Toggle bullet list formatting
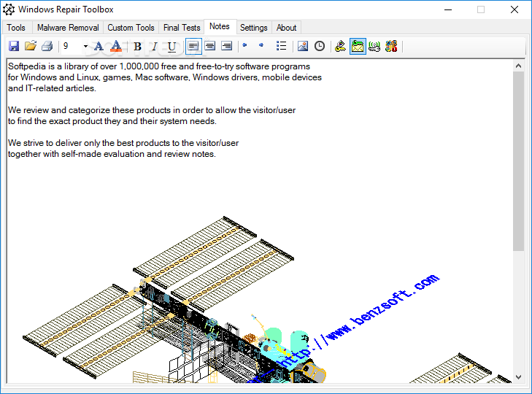 (x=281, y=46)
